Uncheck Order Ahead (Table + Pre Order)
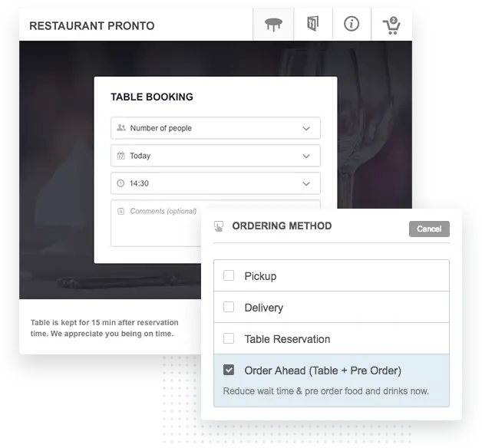Image resolution: width=482 pixels, height=448 pixels. 229,370
